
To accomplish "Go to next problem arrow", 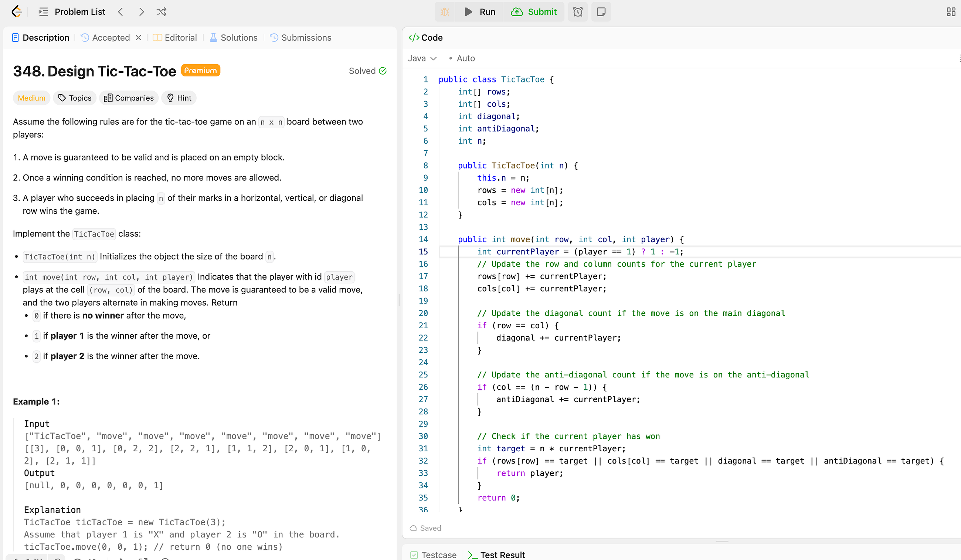I will pos(142,12).
